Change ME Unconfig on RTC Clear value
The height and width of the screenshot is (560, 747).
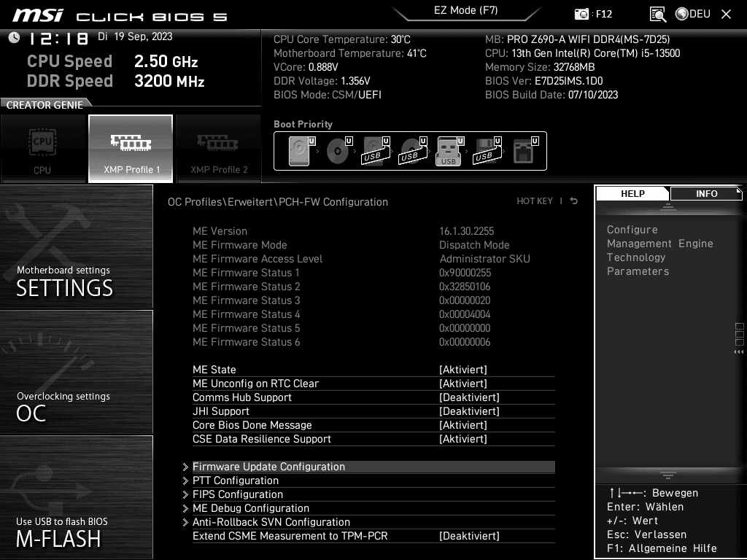tap(463, 384)
